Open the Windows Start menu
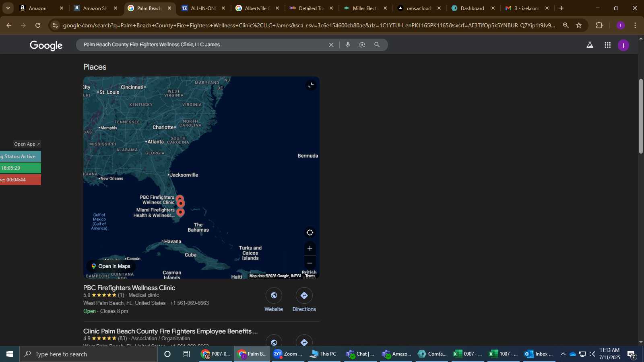Screen dimensions: 644x362 point(10,354)
